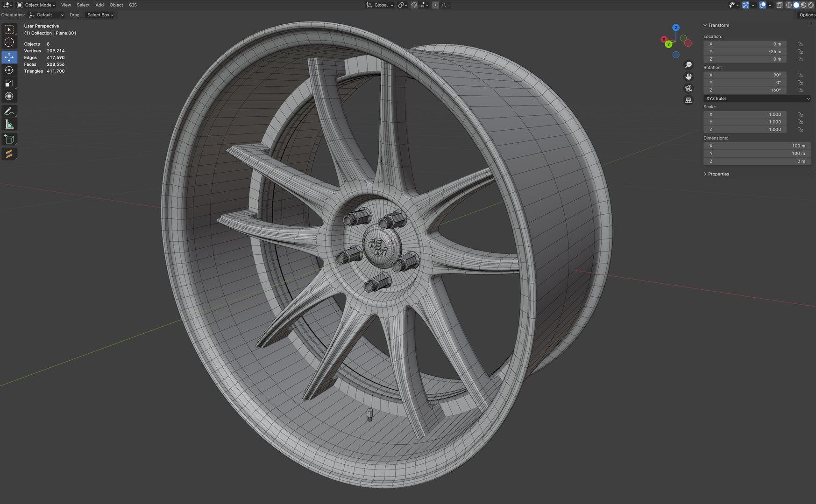Toggle camera view with the camera button
Image resolution: width=816 pixels, height=504 pixels.
pyautogui.click(x=688, y=88)
